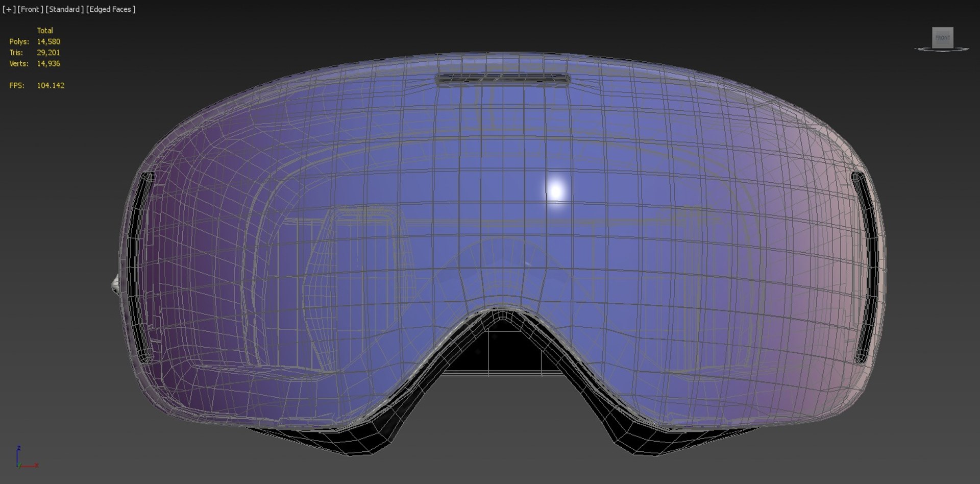Select the top vent slot on the goggles
Image resolution: width=980 pixels, height=484 pixels.
(503, 79)
